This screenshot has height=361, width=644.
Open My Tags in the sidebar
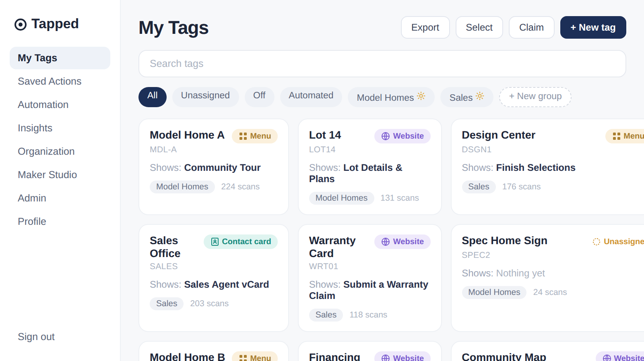(60, 58)
